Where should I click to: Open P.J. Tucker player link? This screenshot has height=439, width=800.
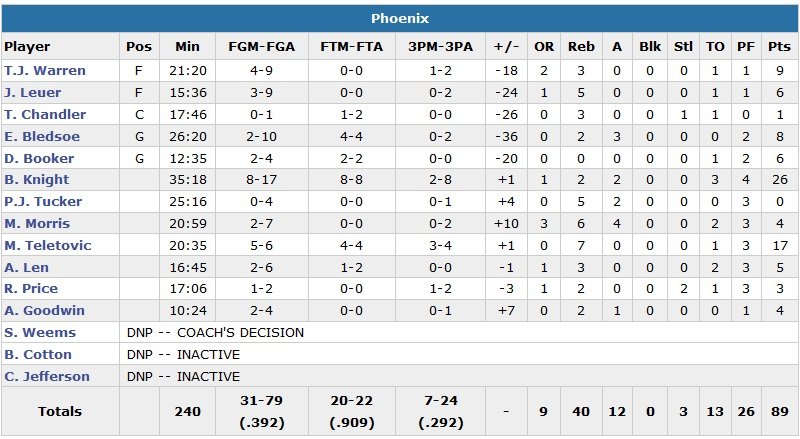[42, 202]
